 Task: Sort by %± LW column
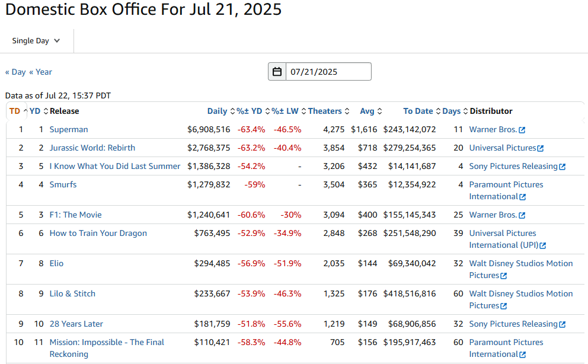pos(289,111)
